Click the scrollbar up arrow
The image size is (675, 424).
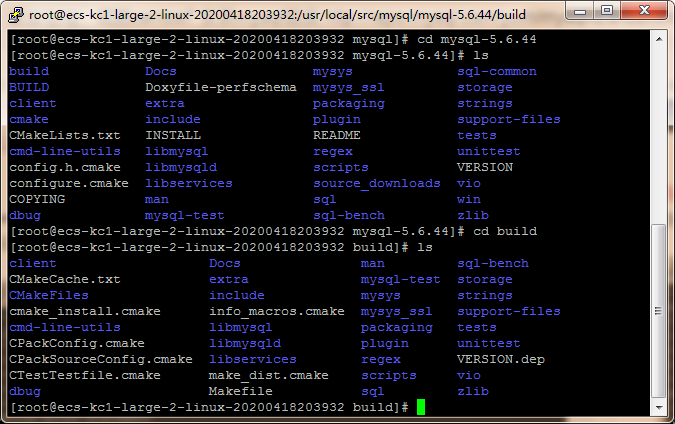[659, 39]
